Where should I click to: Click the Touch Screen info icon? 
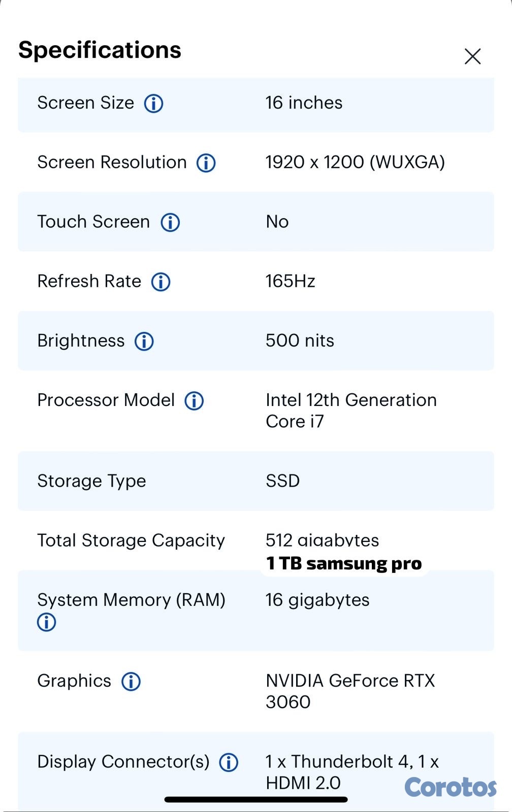click(x=171, y=222)
